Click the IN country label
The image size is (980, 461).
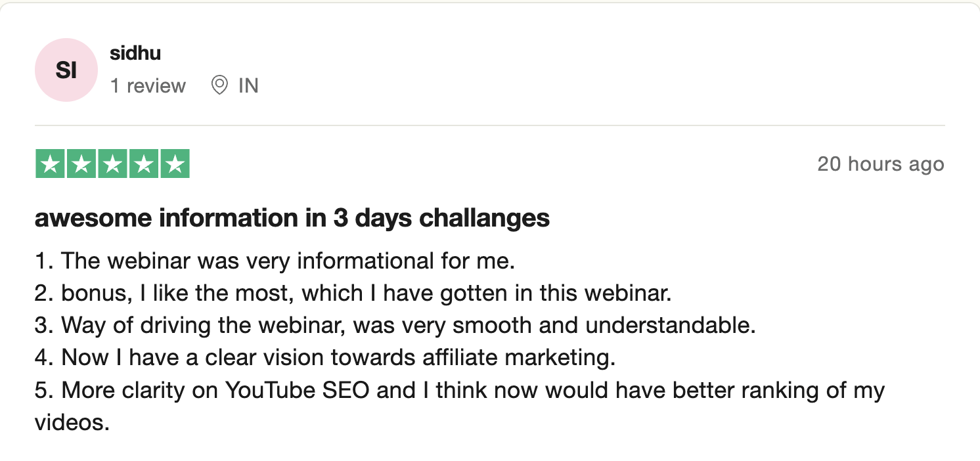pos(248,86)
